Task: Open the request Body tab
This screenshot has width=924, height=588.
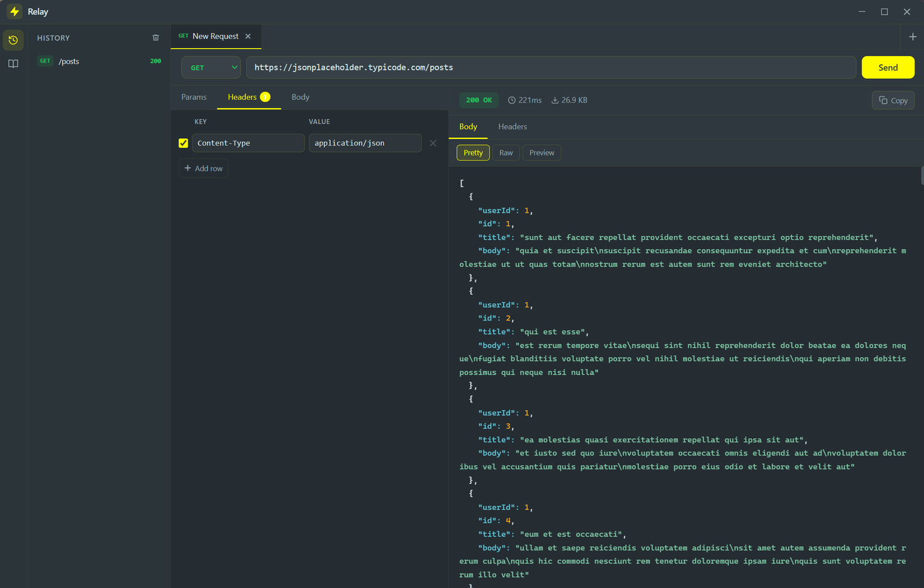Action: 300,97
